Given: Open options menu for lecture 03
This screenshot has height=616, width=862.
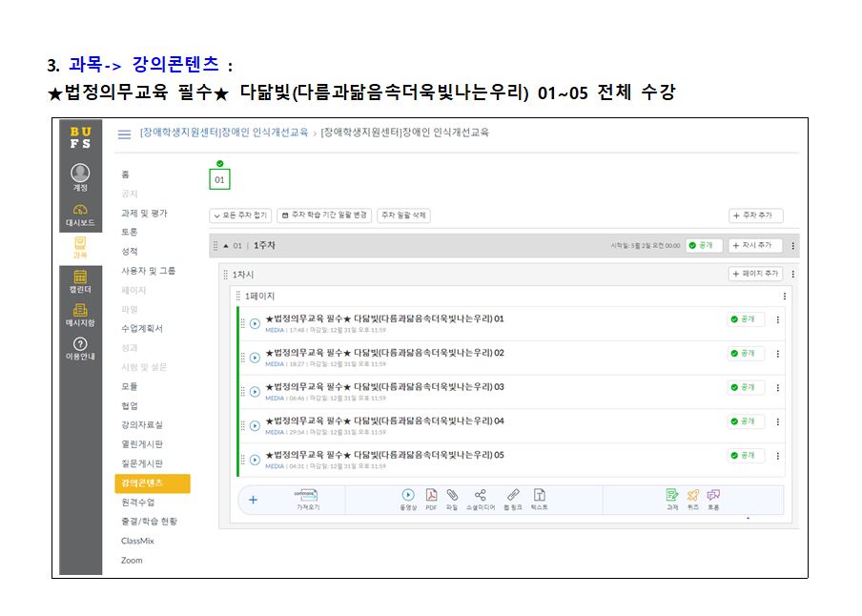Looking at the screenshot, I should (x=777, y=387).
